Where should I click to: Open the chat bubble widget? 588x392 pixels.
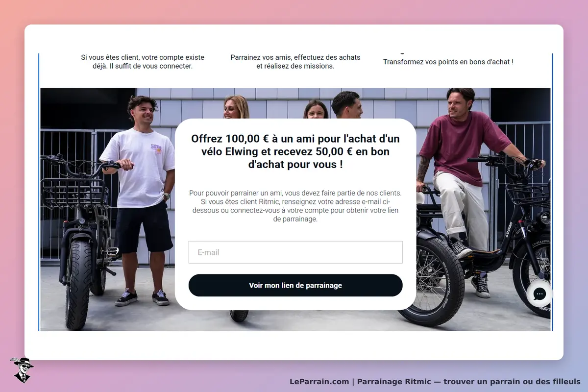pyautogui.click(x=539, y=294)
